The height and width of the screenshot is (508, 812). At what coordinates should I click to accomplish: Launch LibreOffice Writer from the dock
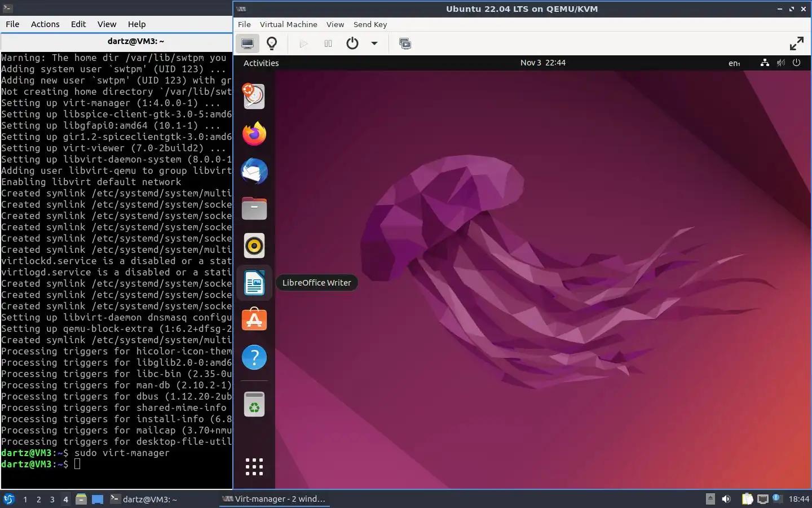tap(254, 283)
